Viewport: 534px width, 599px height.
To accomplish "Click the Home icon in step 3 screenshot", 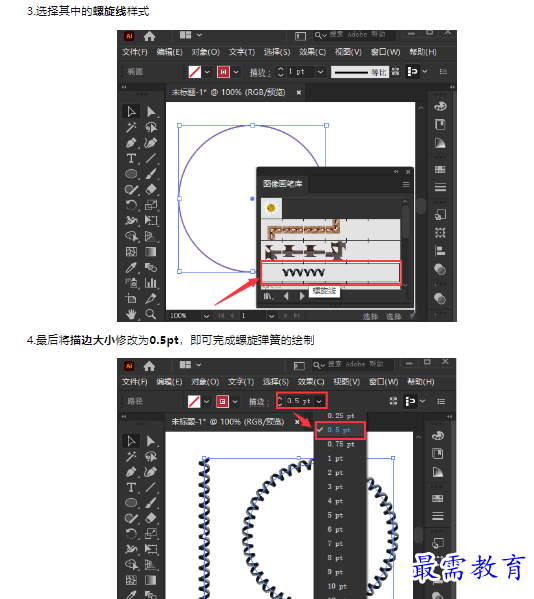I will click(x=149, y=36).
